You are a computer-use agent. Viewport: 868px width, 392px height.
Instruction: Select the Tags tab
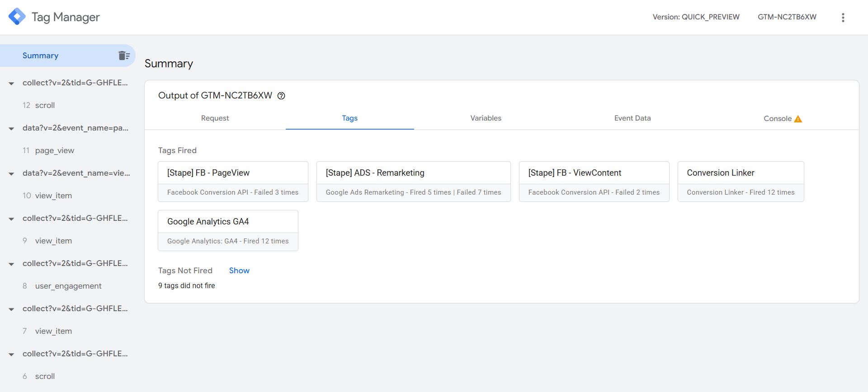click(349, 118)
